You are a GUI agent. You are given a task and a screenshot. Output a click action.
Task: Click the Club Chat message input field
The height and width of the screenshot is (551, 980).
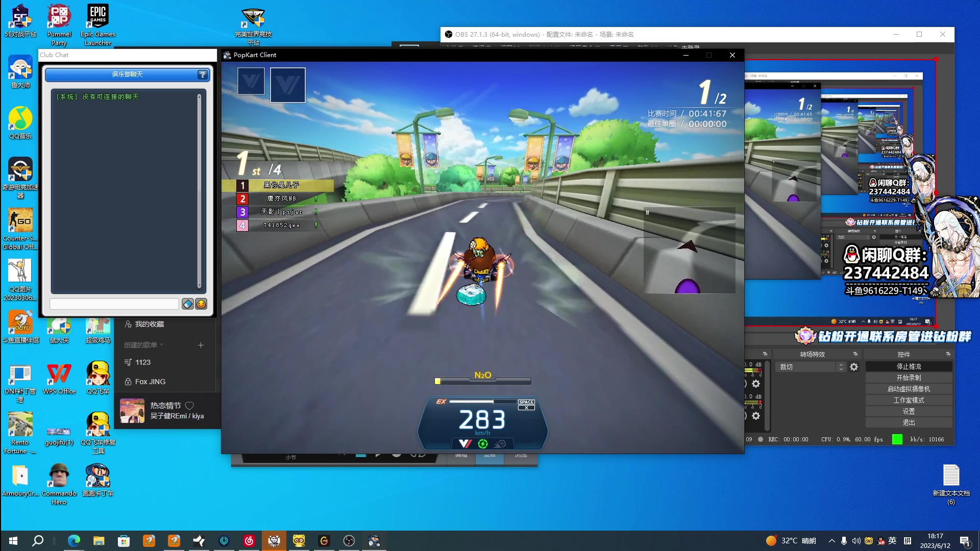pos(114,304)
